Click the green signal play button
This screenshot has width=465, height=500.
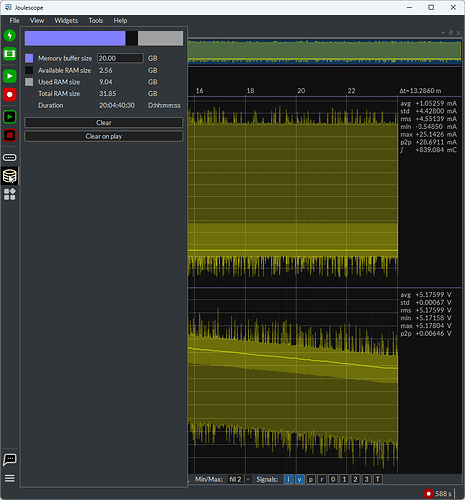pos(10,76)
